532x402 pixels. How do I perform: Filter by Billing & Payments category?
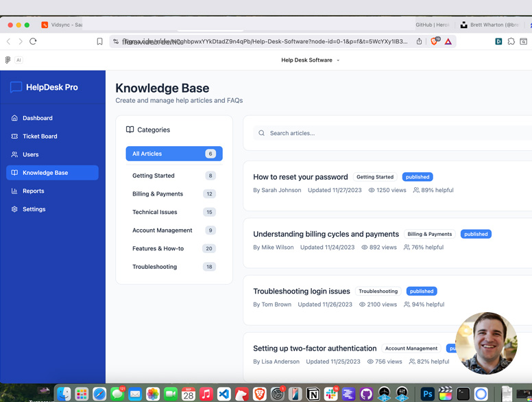tap(158, 194)
